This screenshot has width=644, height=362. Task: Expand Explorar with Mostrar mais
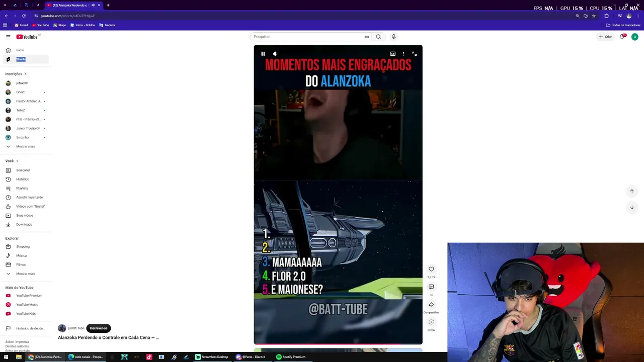pos(24,274)
